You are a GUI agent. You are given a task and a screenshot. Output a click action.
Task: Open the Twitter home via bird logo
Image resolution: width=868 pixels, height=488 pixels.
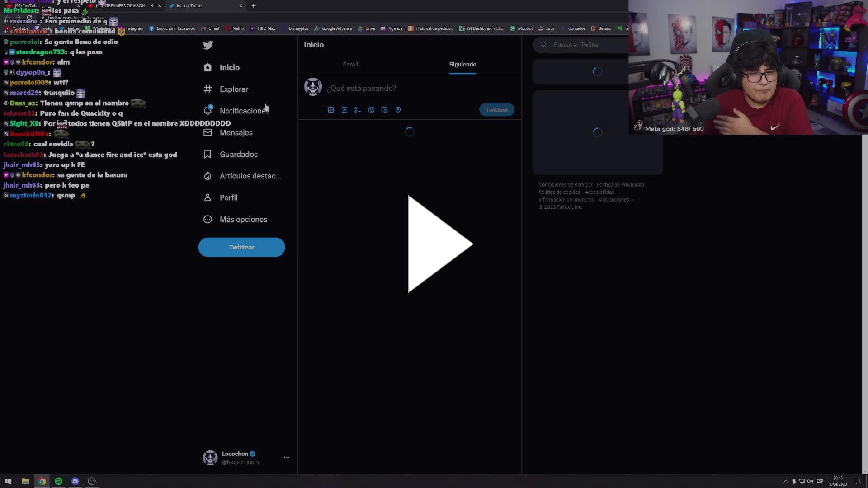[x=208, y=45]
